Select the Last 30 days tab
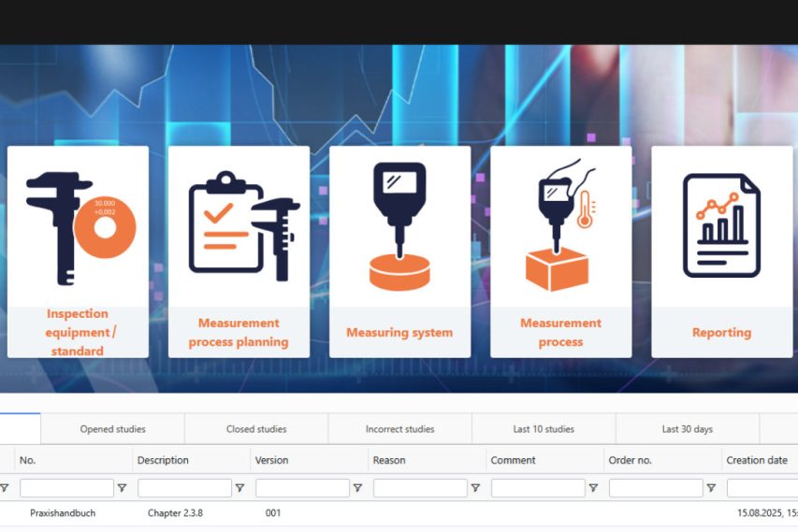The height and width of the screenshot is (532, 798). pyautogui.click(x=687, y=429)
